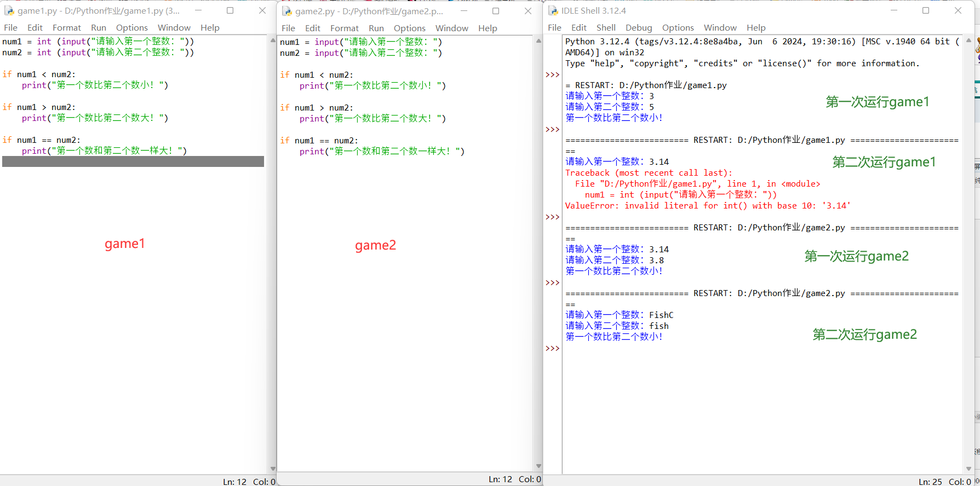Click the ValueError message line in shell
The height and width of the screenshot is (486, 980).
tap(708, 206)
